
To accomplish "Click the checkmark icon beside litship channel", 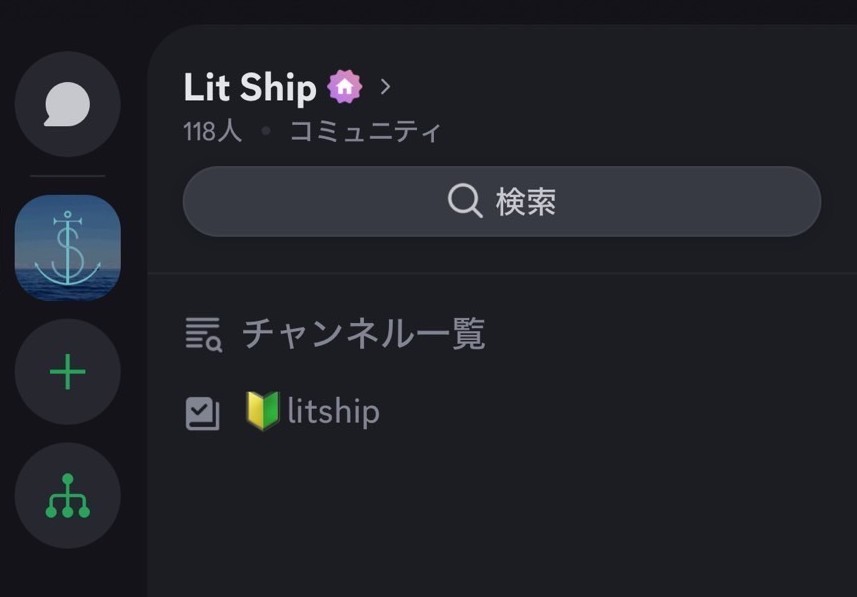I will [x=203, y=411].
